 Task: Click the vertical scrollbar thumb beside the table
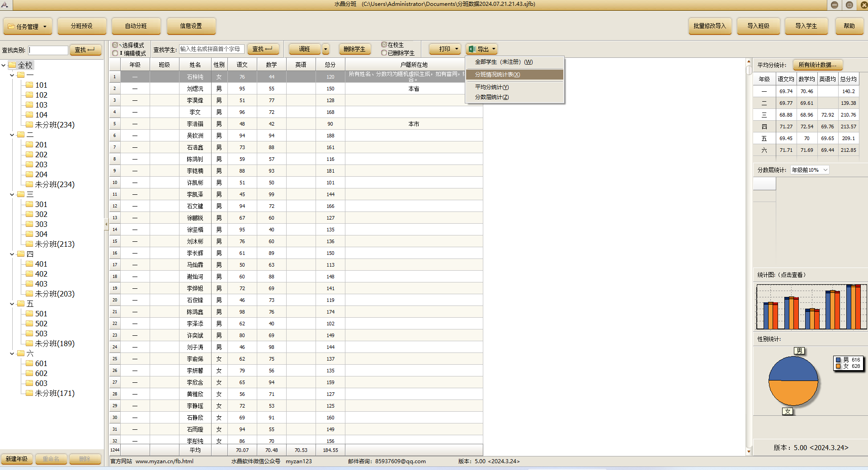click(749, 70)
